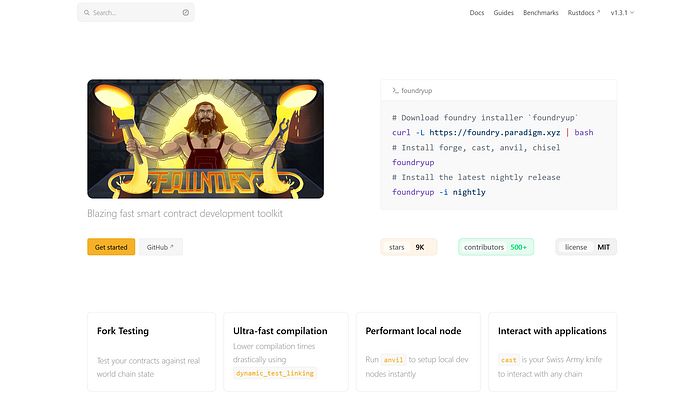Open the GitHub external link button
This screenshot has width=700, height=394.
click(161, 247)
